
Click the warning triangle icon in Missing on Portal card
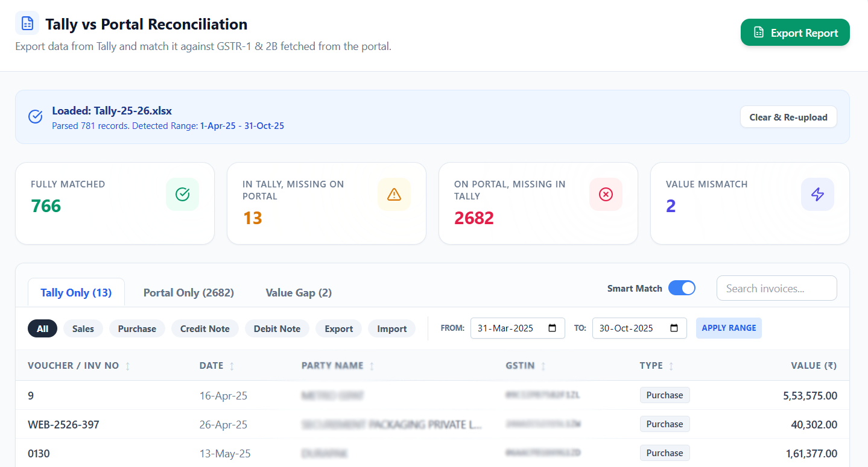(x=394, y=194)
